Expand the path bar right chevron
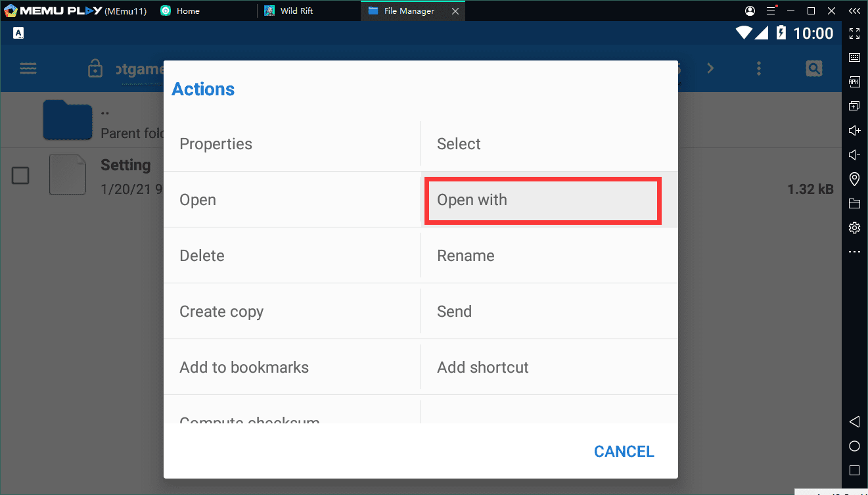 [710, 68]
